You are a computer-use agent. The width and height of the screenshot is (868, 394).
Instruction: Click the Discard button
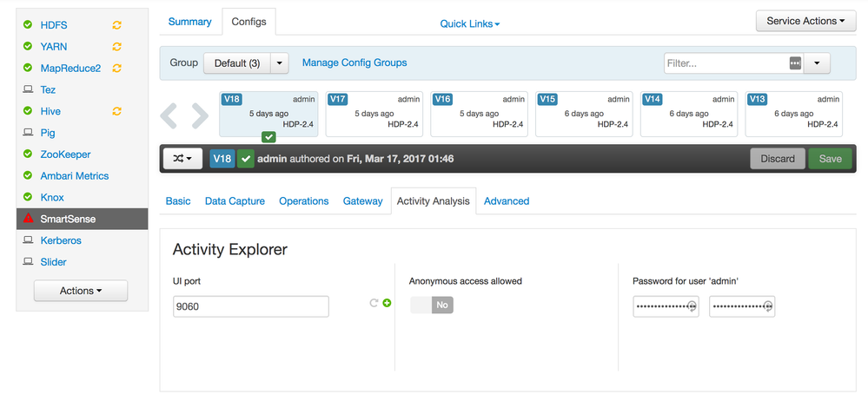[778, 159]
